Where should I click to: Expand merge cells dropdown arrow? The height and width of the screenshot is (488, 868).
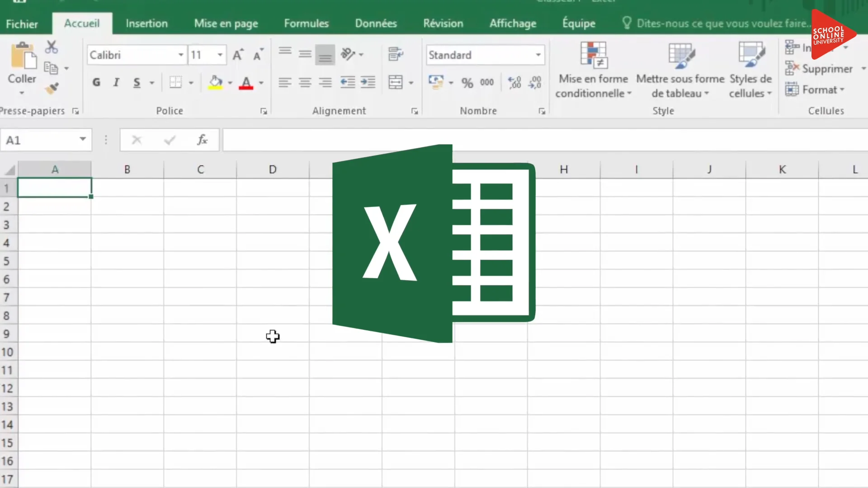pyautogui.click(x=411, y=83)
